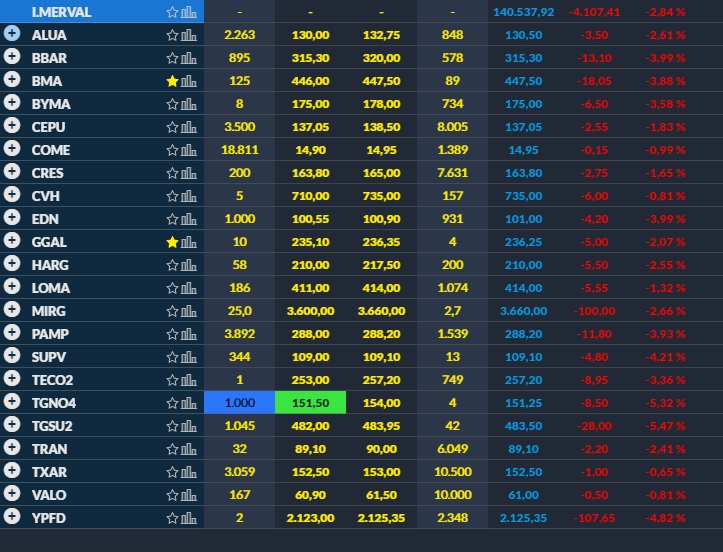Expand the YPFD row with plus button
The height and width of the screenshot is (552, 723).
click(12, 516)
